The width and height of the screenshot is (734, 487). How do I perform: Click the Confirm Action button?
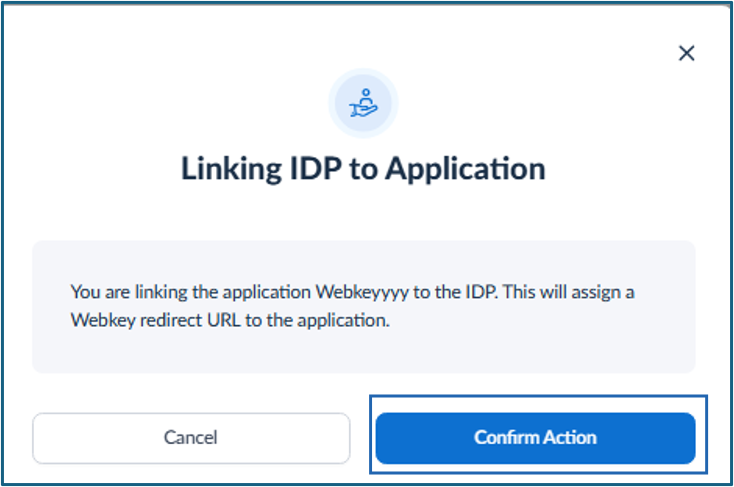tap(535, 438)
